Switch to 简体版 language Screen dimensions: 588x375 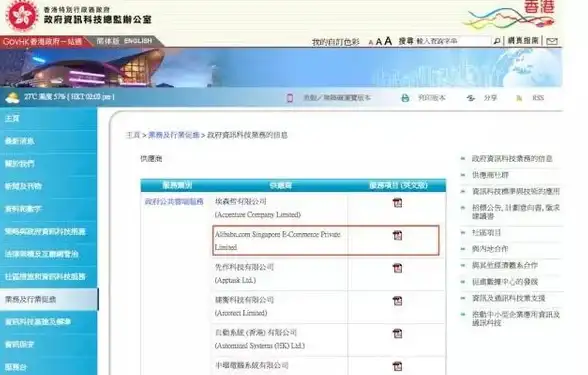107,41
